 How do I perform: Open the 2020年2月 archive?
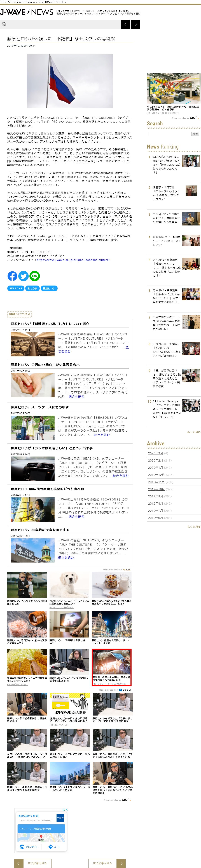point(155,460)
